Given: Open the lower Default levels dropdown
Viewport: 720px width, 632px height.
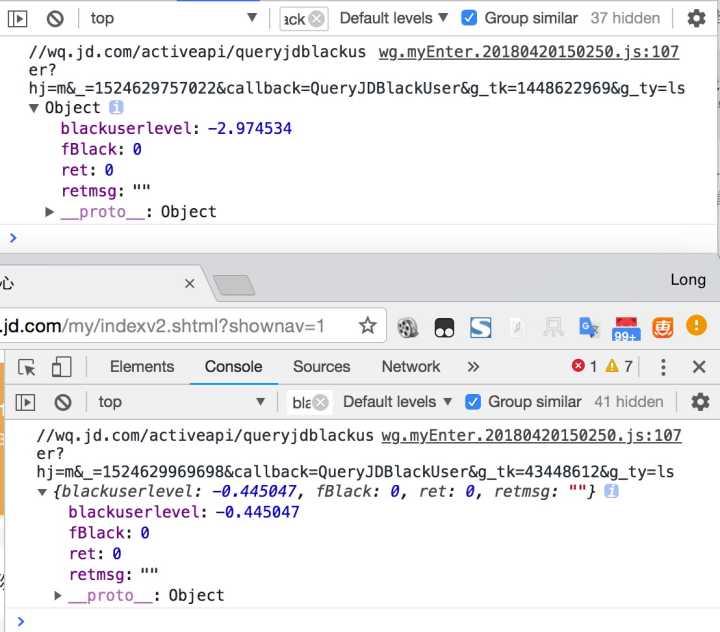Looking at the screenshot, I should (x=396, y=402).
